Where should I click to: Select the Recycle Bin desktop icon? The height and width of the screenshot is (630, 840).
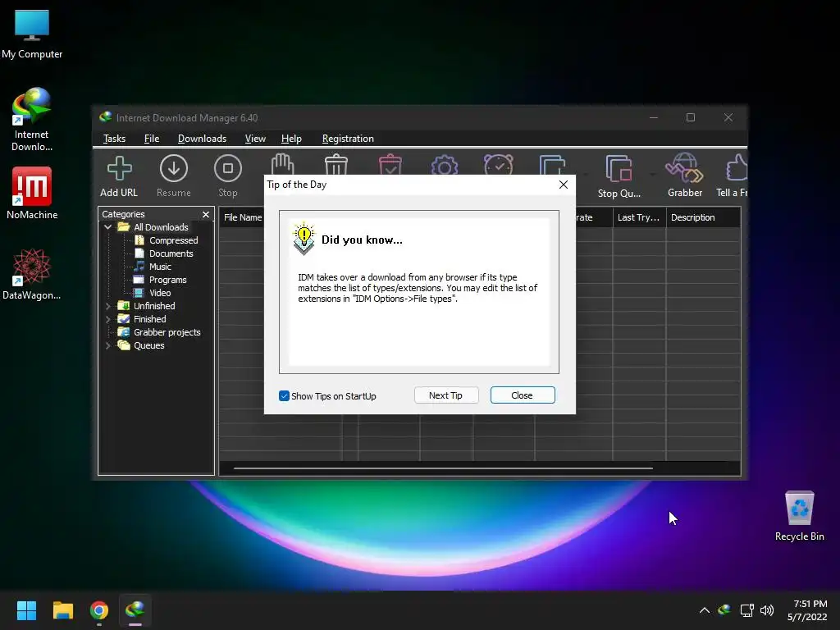[x=799, y=516]
